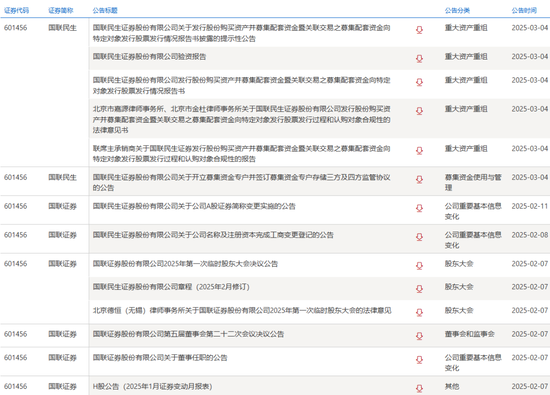Click 其他 category in H股公告 row
Image resolution: width=550 pixels, height=395 pixels.
452,386
